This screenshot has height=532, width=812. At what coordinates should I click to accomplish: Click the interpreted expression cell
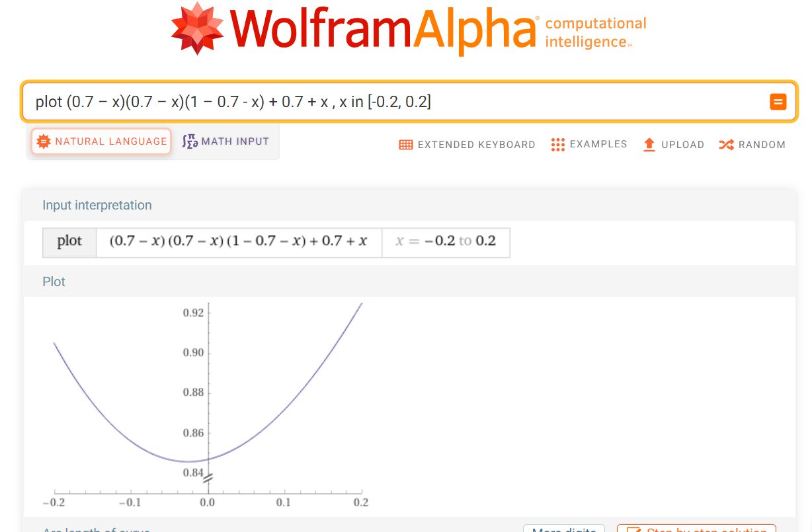tap(238, 241)
